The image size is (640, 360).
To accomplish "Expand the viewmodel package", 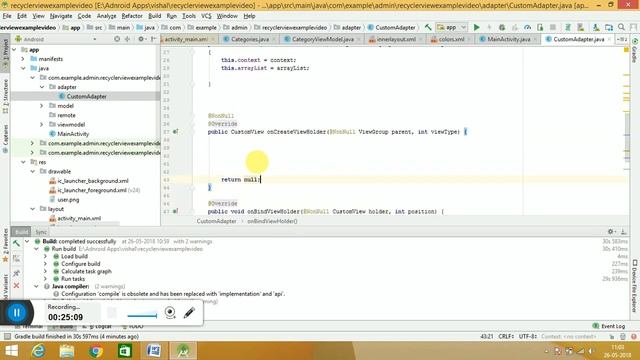I will coord(42,124).
